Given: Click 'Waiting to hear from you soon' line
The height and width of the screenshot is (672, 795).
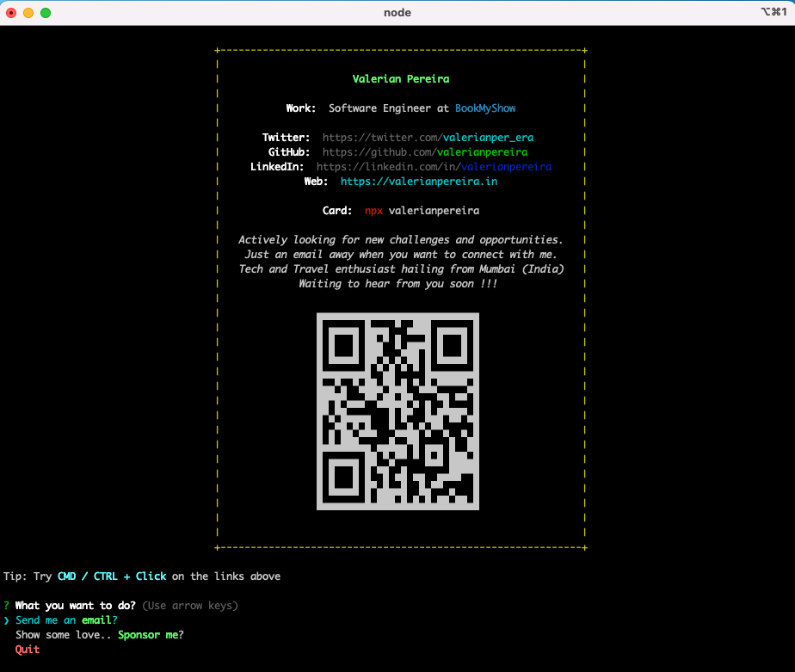Looking at the screenshot, I should pyautogui.click(x=397, y=284).
